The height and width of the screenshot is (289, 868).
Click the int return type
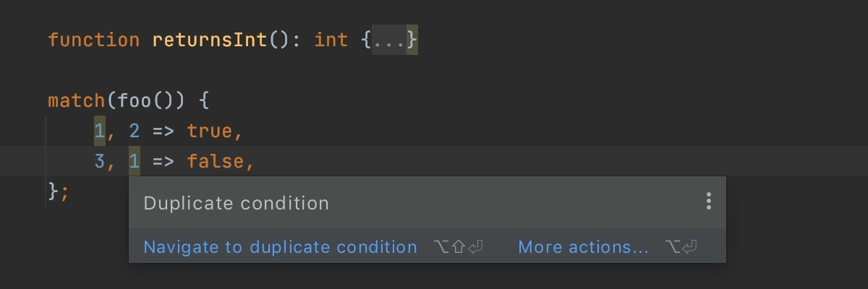pyautogui.click(x=331, y=40)
